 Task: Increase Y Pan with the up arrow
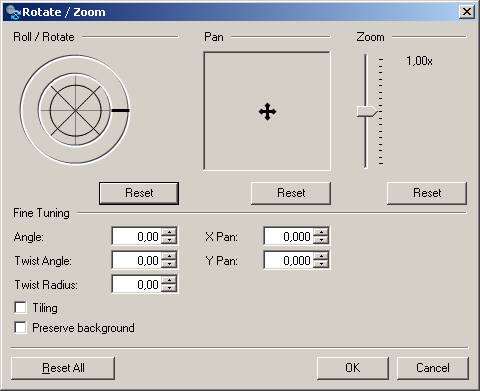321,256
